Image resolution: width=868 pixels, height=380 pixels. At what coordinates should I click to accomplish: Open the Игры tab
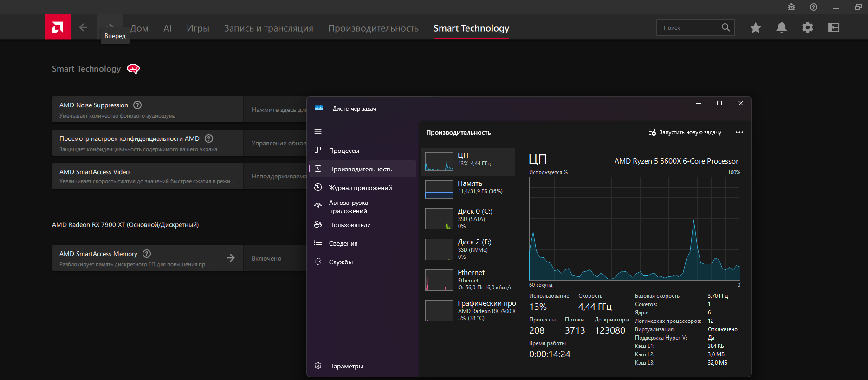[x=198, y=28]
